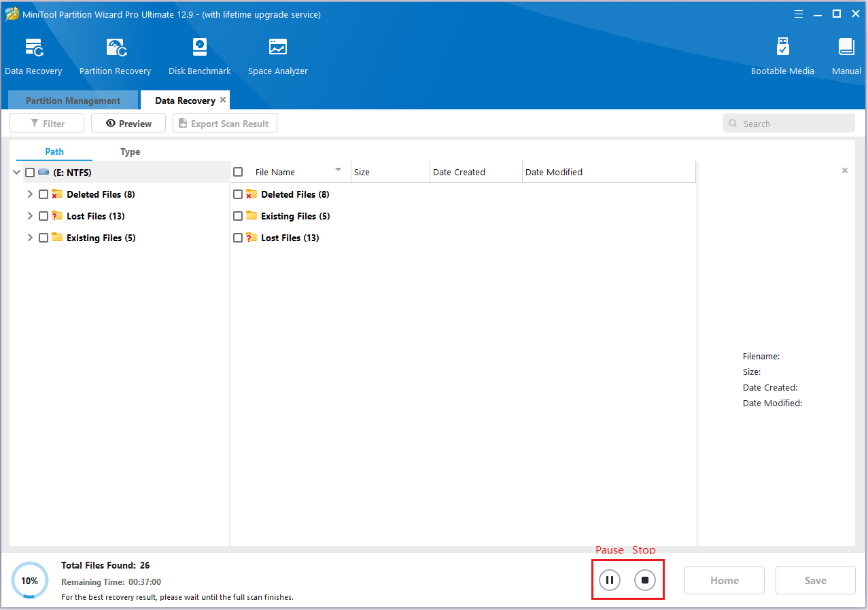
Task: Stop the running scan
Action: (x=645, y=580)
